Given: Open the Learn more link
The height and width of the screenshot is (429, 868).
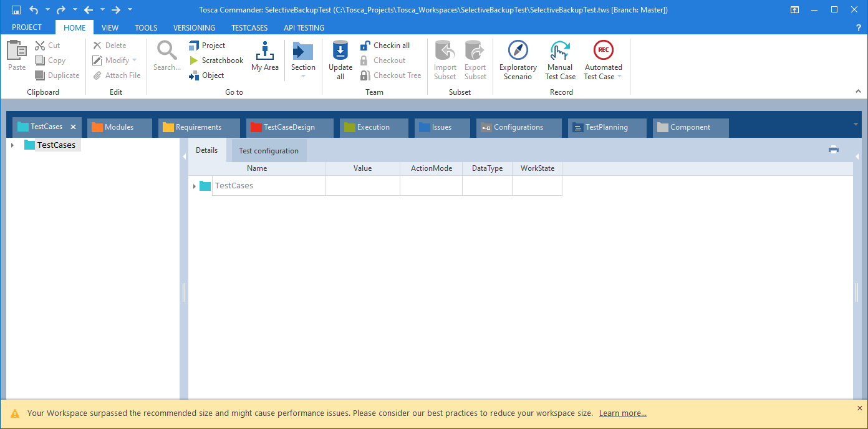Looking at the screenshot, I should pos(623,413).
